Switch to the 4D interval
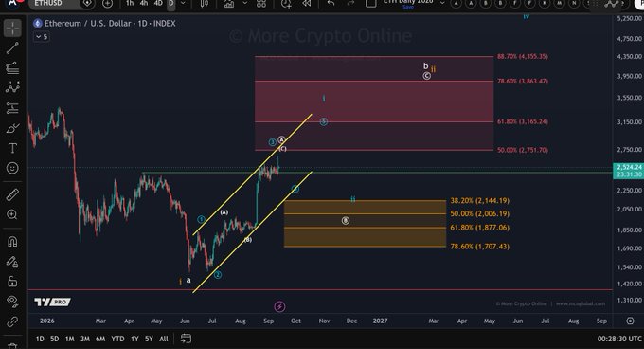Image resolution: width=644 pixels, height=349 pixels. [x=158, y=3]
